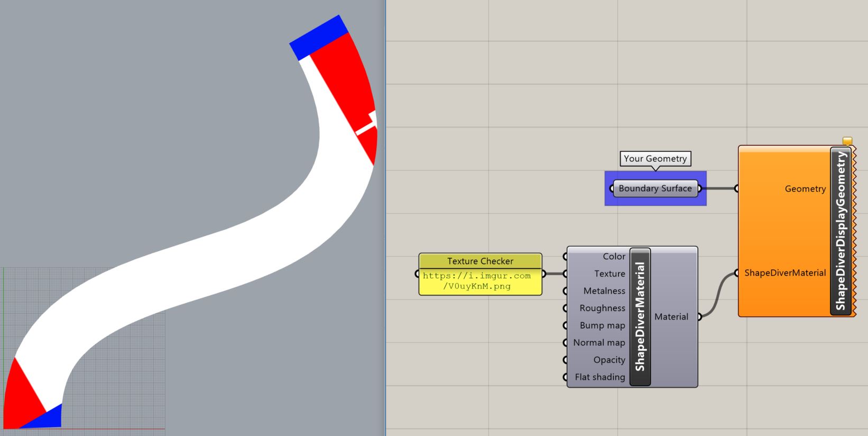868x436 pixels.
Task: Select the ShapeDiverMaterial component name bar
Action: (x=640, y=316)
